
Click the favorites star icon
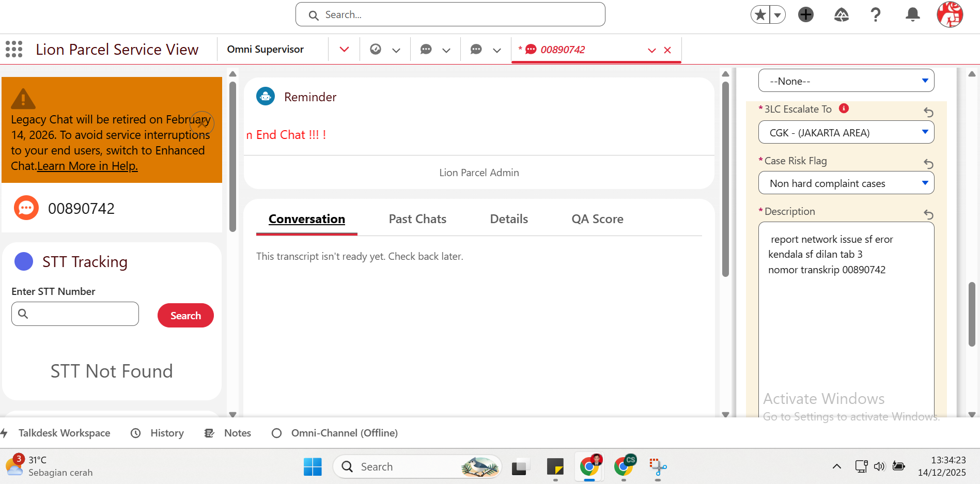760,14
